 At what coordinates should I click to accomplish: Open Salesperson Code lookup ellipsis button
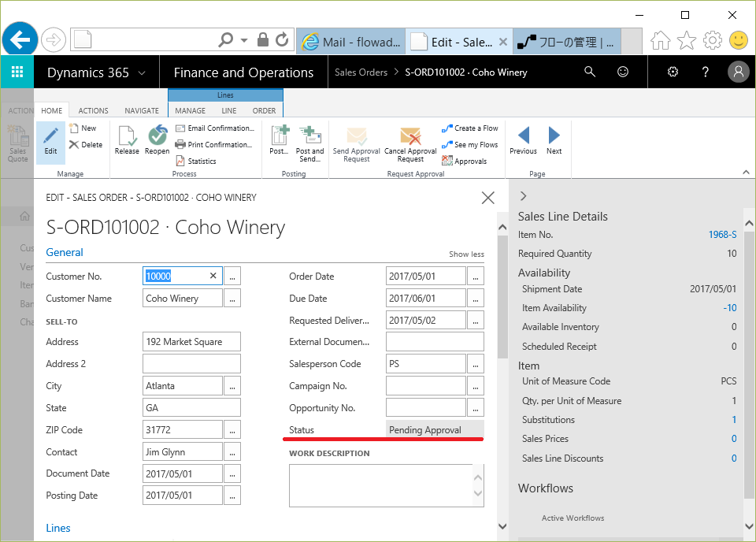click(476, 364)
